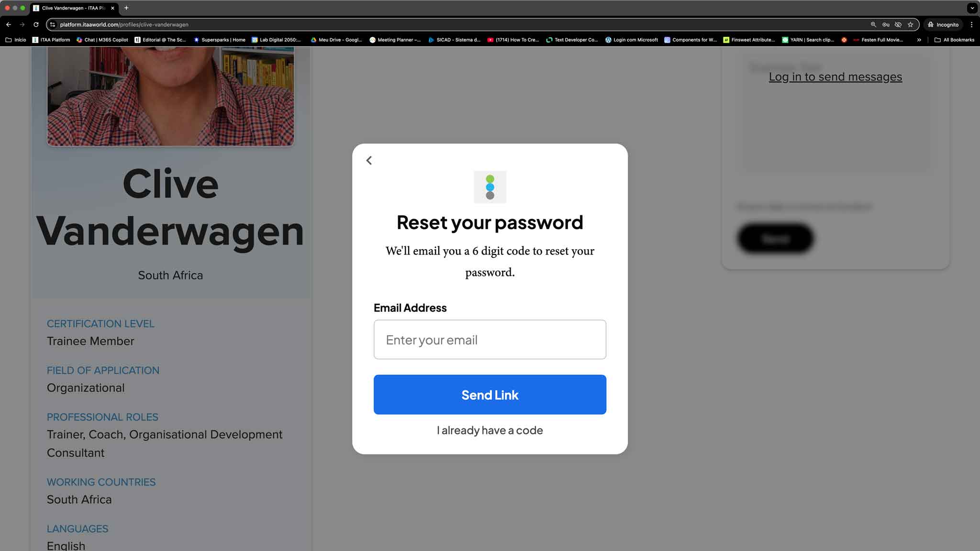The image size is (980, 551).
Task: Expand the tab search dropdown arrow
Action: tap(972, 8)
